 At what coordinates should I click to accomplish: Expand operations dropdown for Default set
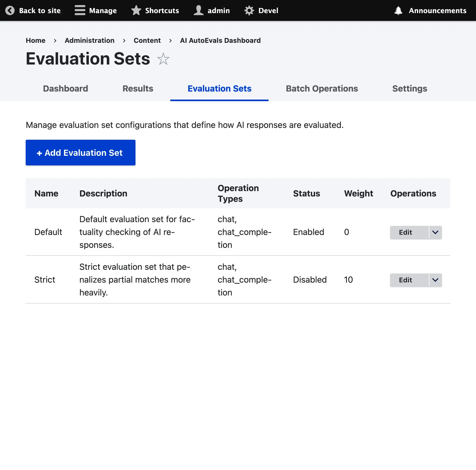435,232
